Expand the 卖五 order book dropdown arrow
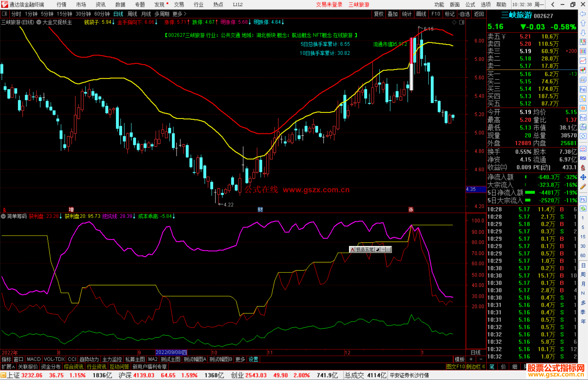Screen dimensions: 588x380 504,37
